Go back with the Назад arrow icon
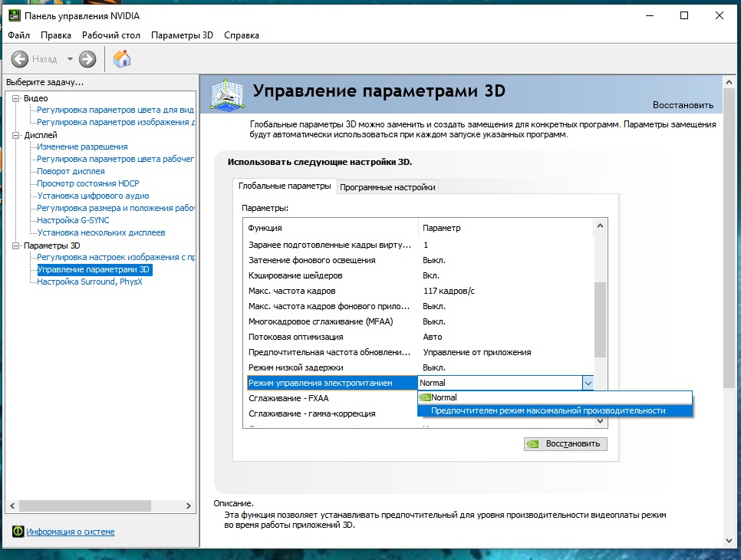Viewport: 741px width, 560px height. coord(20,59)
